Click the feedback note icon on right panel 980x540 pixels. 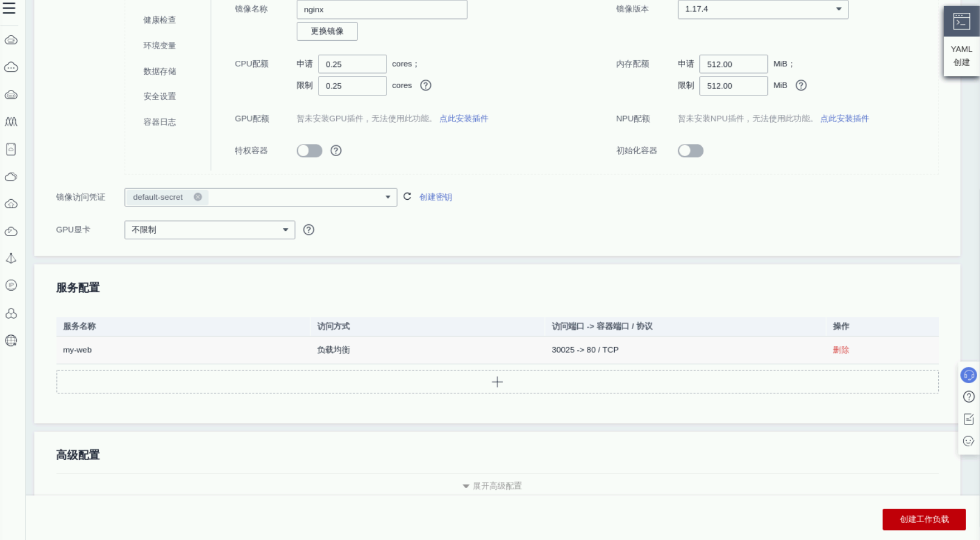coord(969,419)
